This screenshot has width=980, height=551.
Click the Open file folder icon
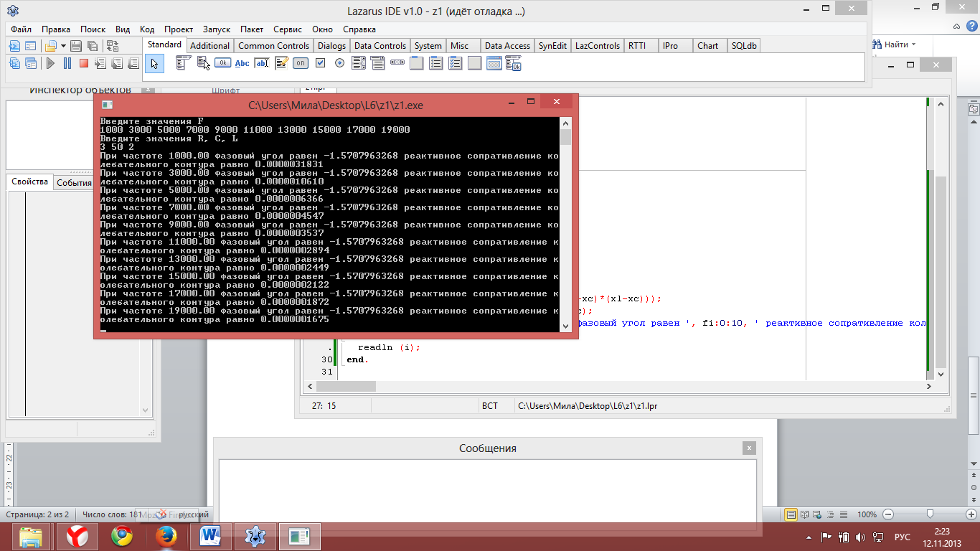point(50,46)
